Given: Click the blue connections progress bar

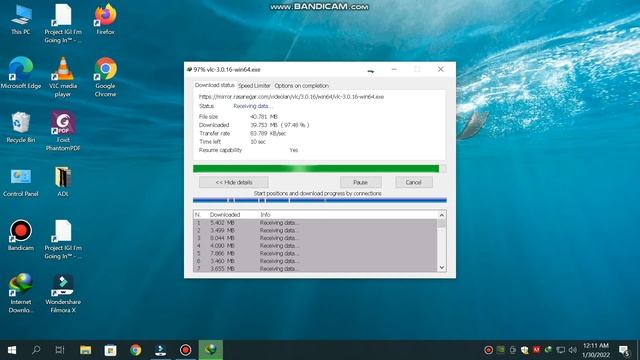Looking at the screenshot, I should coord(320,200).
